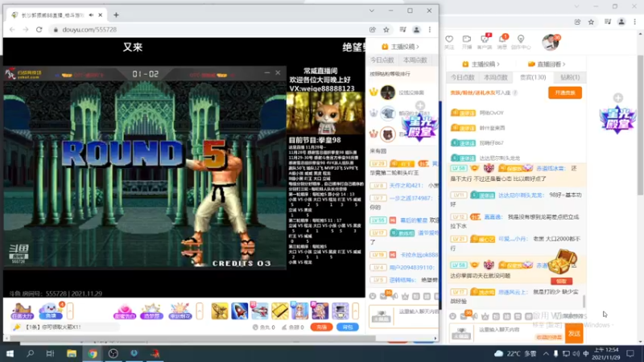This screenshot has height=362, width=644.
Task: Switch to 钻粉(1) tab in back window
Action: (x=570, y=77)
